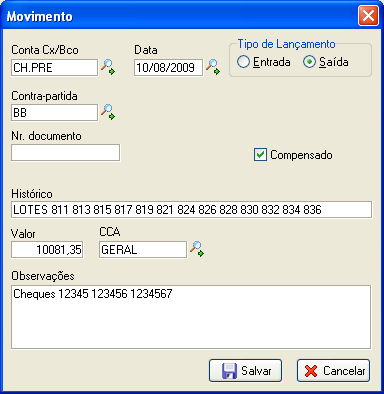This screenshot has height=394, width=384.
Task: Click the Movimento title bar text
Action: (x=40, y=16)
